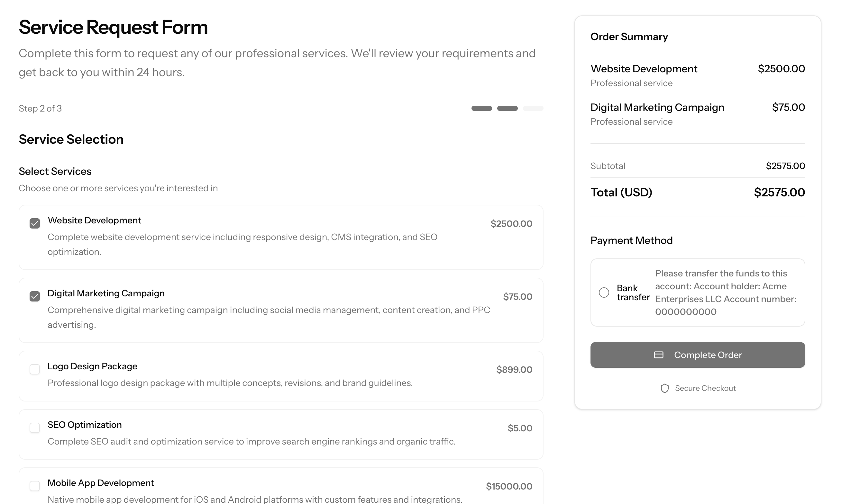Click the Total (USD) label
The width and height of the screenshot is (842, 504).
click(x=621, y=193)
